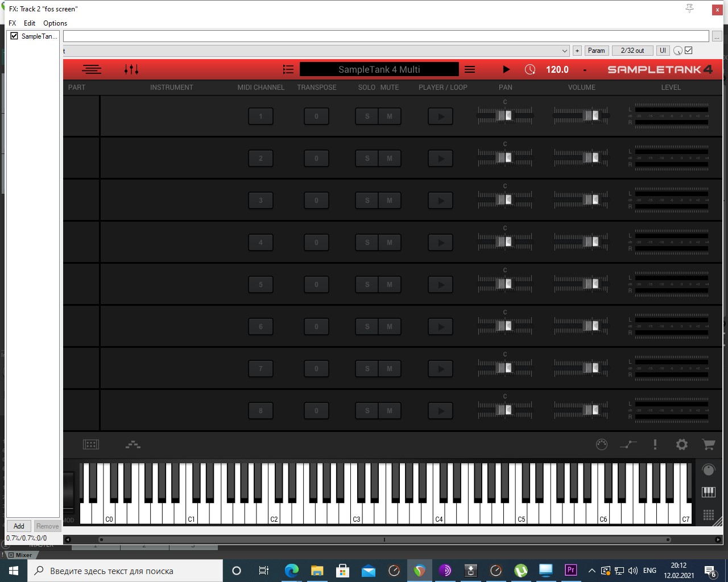
Task: Mute part 1
Action: click(390, 117)
